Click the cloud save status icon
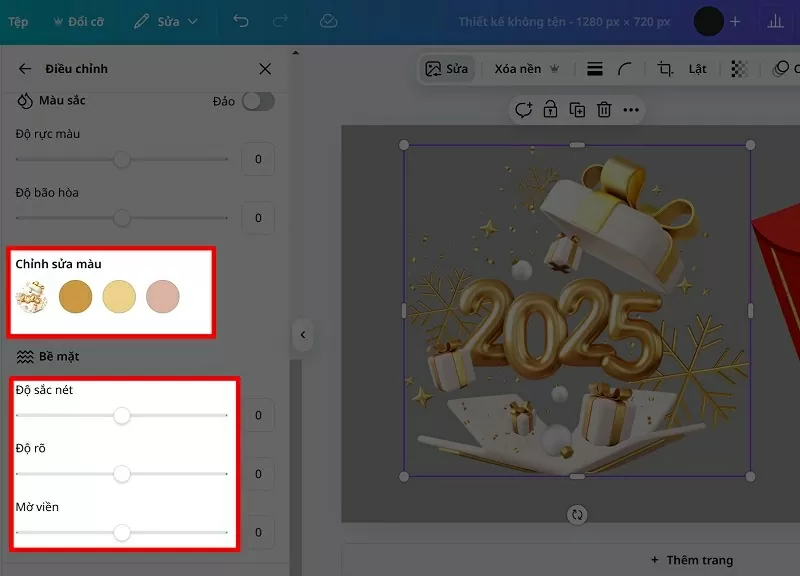The image size is (800, 576). 328,20
